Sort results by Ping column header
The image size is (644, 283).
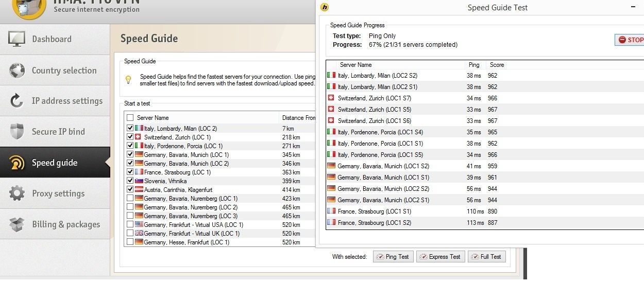pos(474,65)
